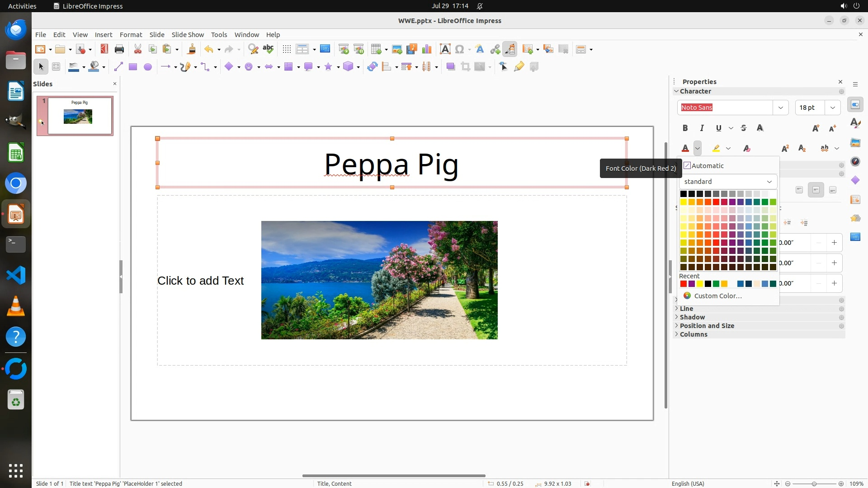Click the Insert Chart toolbar icon
This screenshot has height=488, width=868.
click(426, 49)
